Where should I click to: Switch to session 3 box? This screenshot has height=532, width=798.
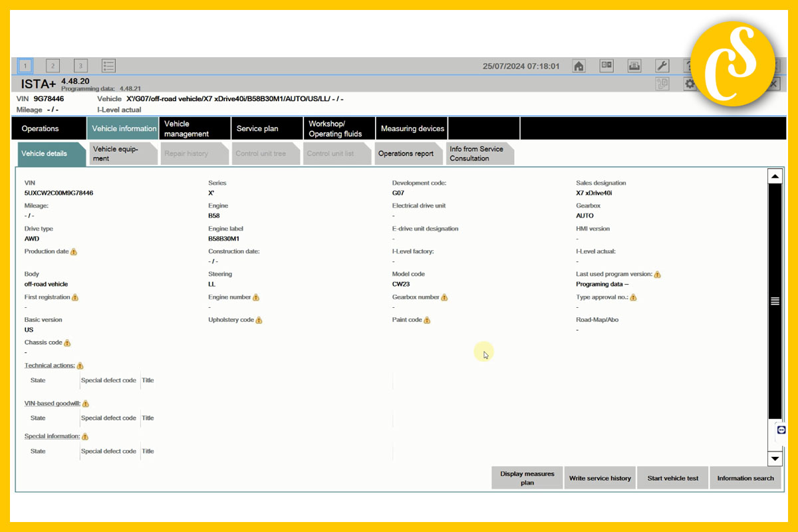tap(80, 66)
